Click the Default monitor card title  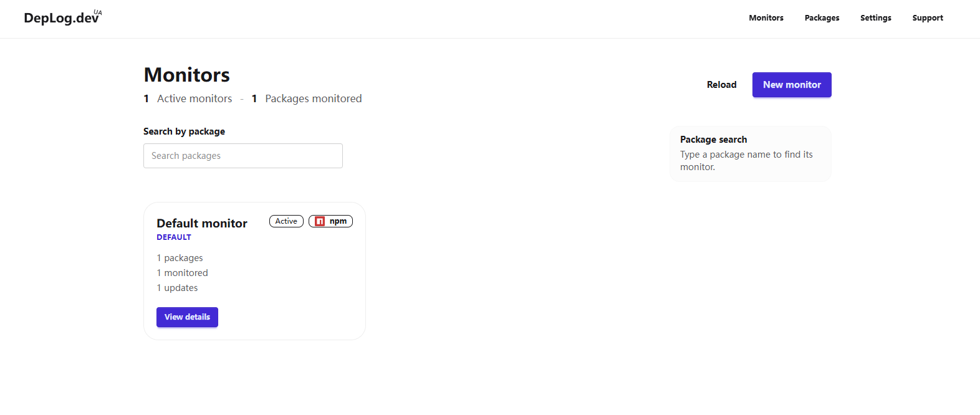(x=202, y=223)
